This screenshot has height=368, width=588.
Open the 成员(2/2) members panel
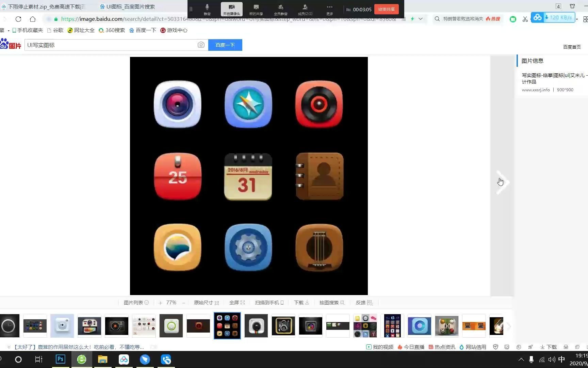pyautogui.click(x=305, y=9)
